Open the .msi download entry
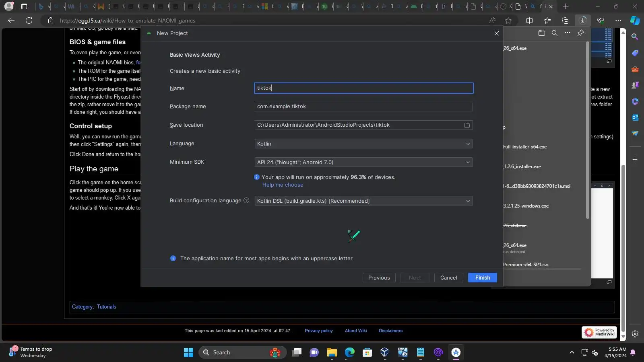 click(x=537, y=186)
